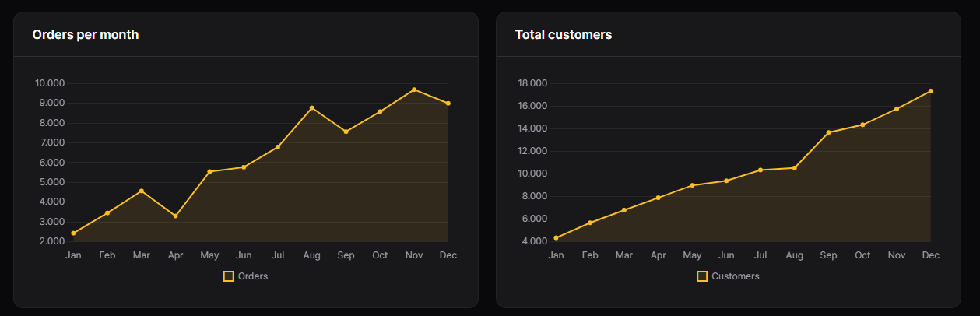Click the Apr dip point in Orders chart
Viewport: 980px width, 316px height.
click(175, 216)
